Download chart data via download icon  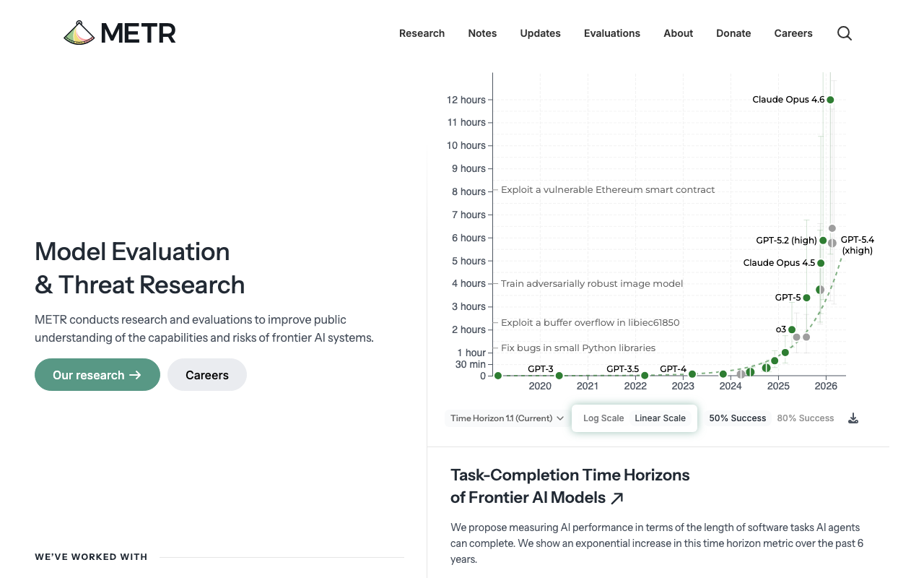tap(853, 418)
